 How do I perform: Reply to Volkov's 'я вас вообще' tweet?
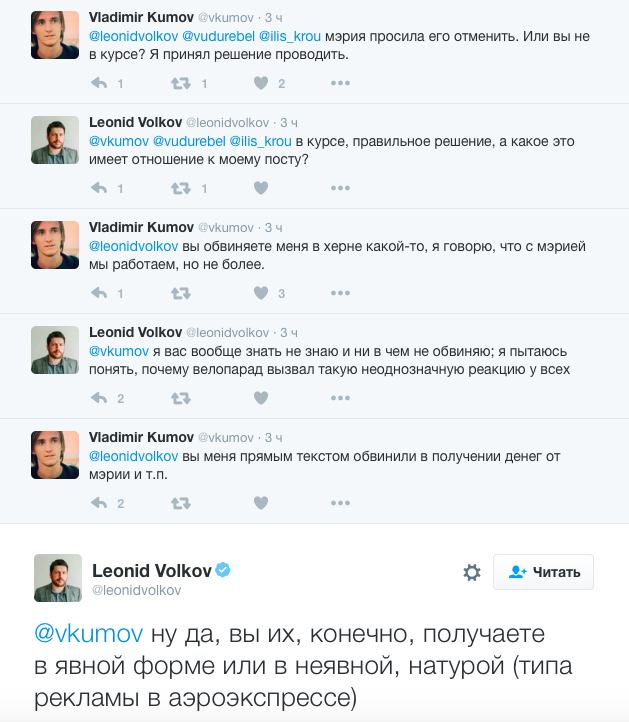99,398
